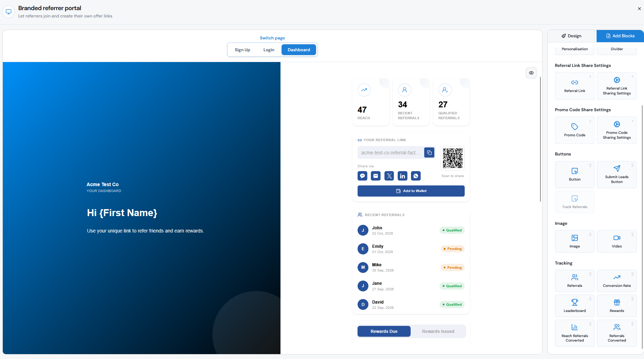
Task: Share via WhatsApp icon
Action: coord(416,176)
